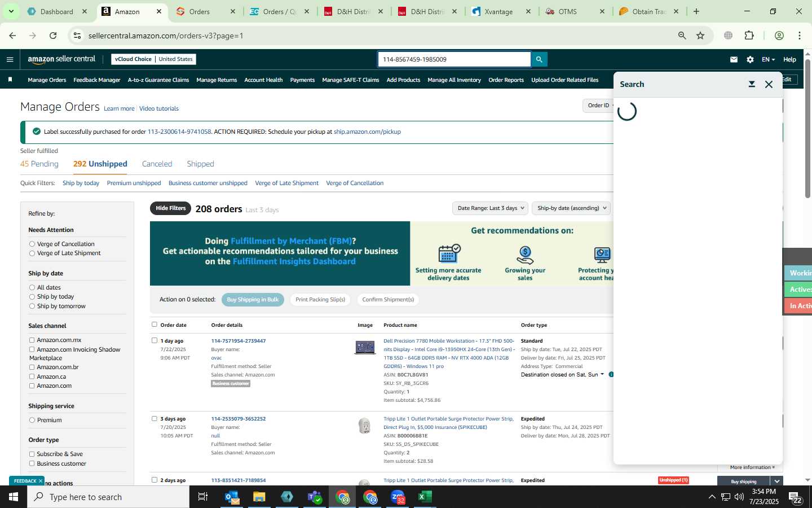
Task: Open Outlook from the taskbar
Action: (232, 497)
